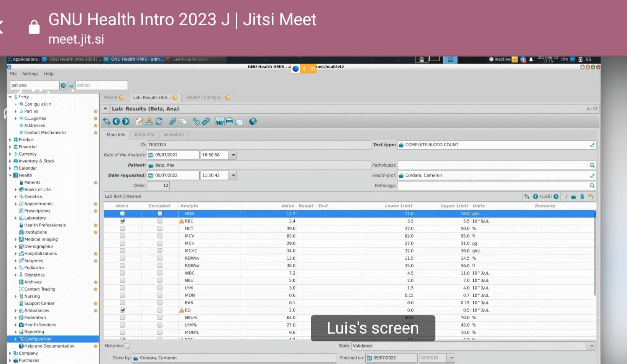Delete selected criteria with trash icon
This screenshot has width=627, height=364.
click(x=582, y=197)
